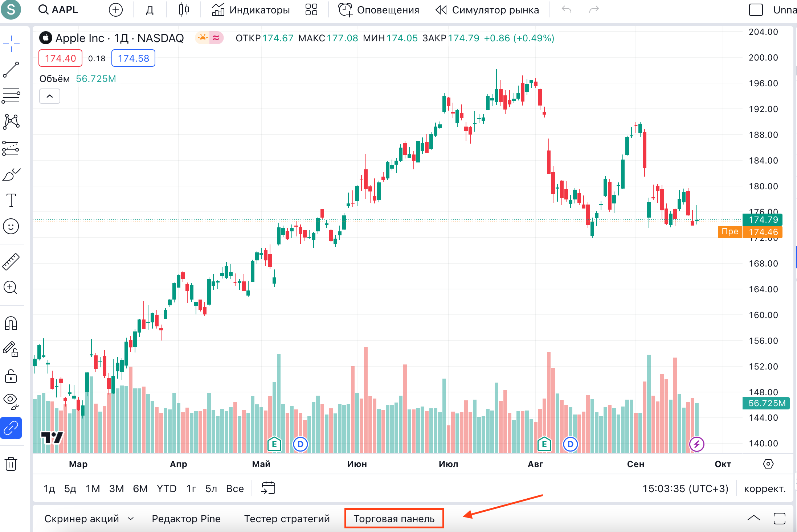Open chart settings gear on time axis

coord(768,464)
